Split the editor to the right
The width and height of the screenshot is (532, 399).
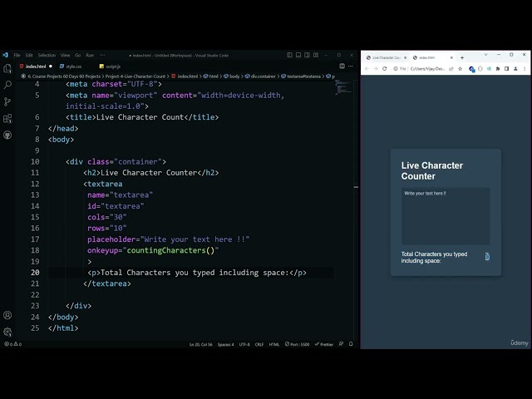[342, 66]
